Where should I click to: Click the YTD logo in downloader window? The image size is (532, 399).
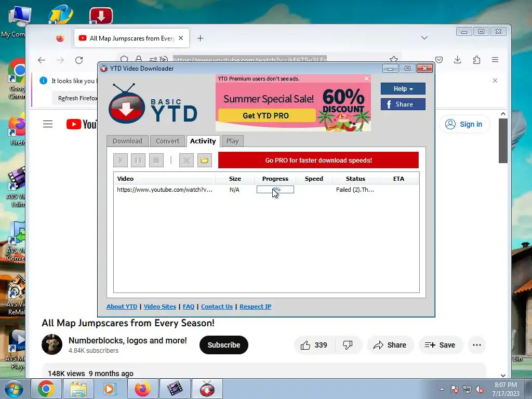point(153,104)
